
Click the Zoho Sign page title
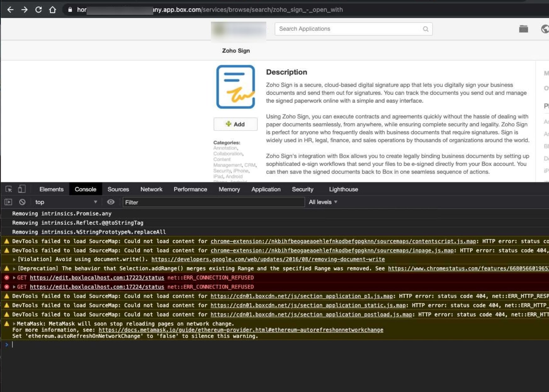pos(236,51)
